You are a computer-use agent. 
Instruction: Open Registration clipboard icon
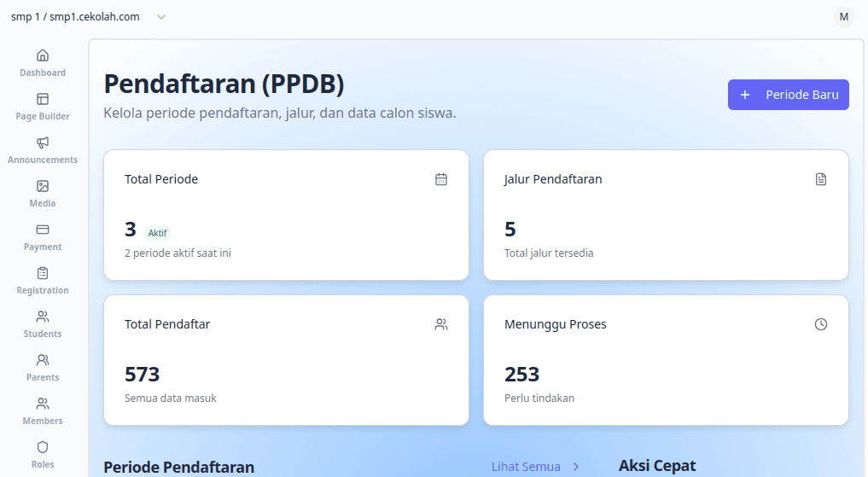(43, 273)
